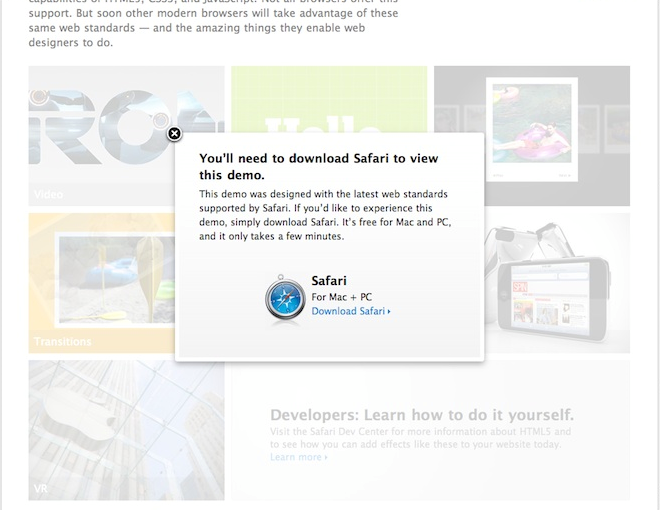Click the 'For Mac + PC' text
The image size is (660, 510).
(341, 297)
